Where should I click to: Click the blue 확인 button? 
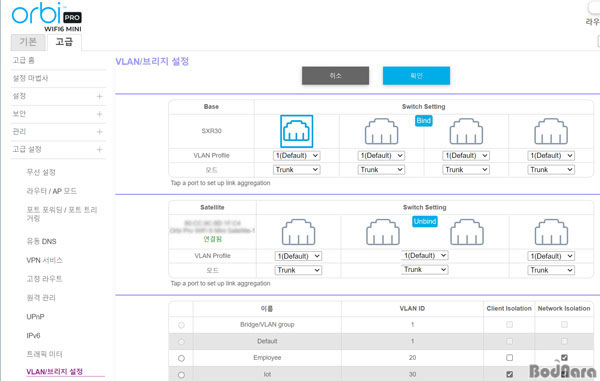[x=416, y=76]
